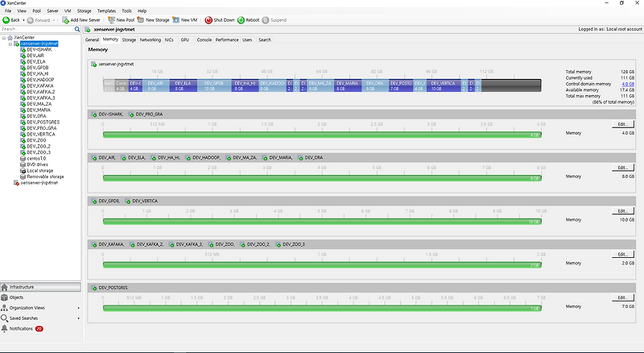Viewport: 644px width, 353px height.
Task: Click the Back navigation icon
Action: click(6, 20)
